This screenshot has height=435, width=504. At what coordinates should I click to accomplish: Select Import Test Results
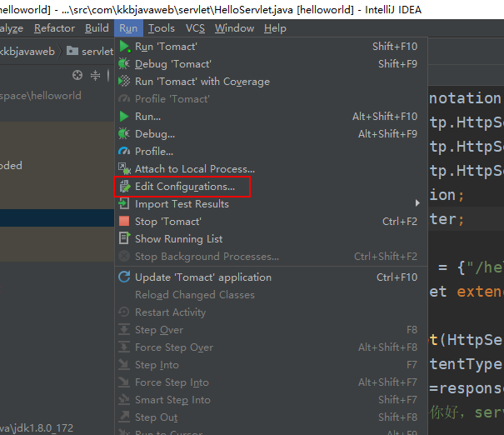click(271, 204)
